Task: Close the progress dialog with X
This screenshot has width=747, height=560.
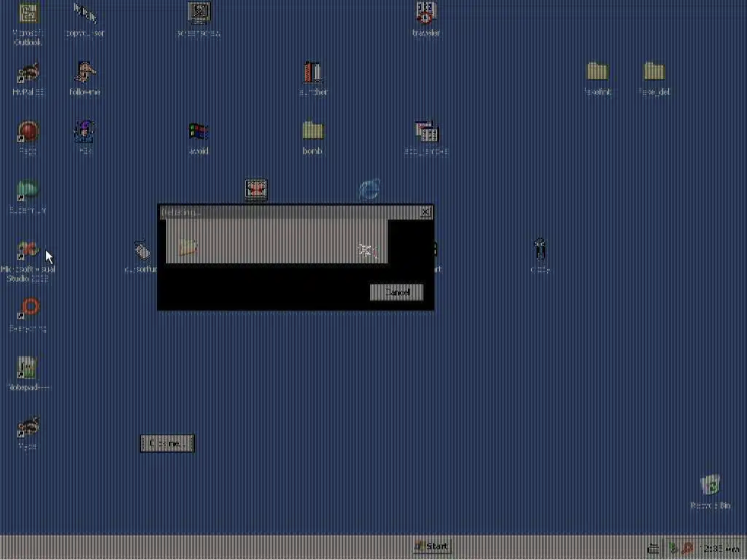Action: 426,212
